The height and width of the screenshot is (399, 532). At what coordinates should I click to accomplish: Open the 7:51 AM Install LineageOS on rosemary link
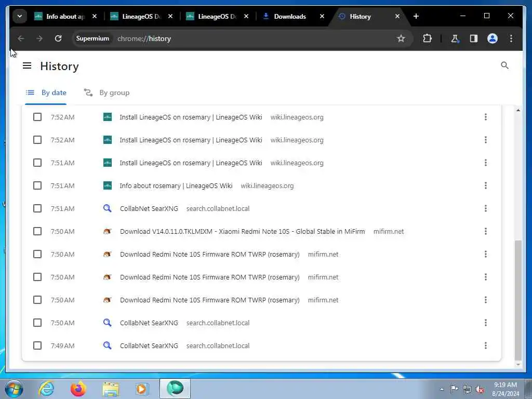click(191, 163)
